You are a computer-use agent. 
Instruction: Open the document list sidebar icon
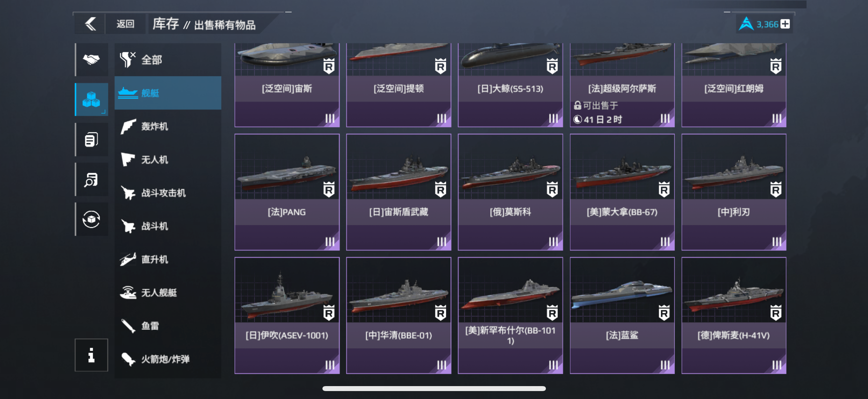(x=91, y=139)
